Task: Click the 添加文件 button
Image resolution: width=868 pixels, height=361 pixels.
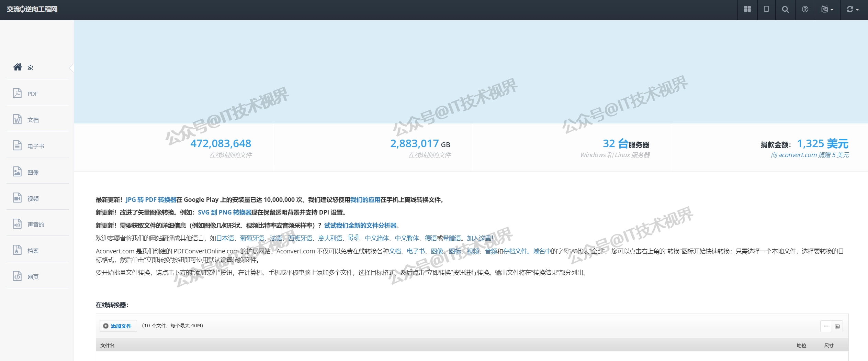Action: pos(118,326)
